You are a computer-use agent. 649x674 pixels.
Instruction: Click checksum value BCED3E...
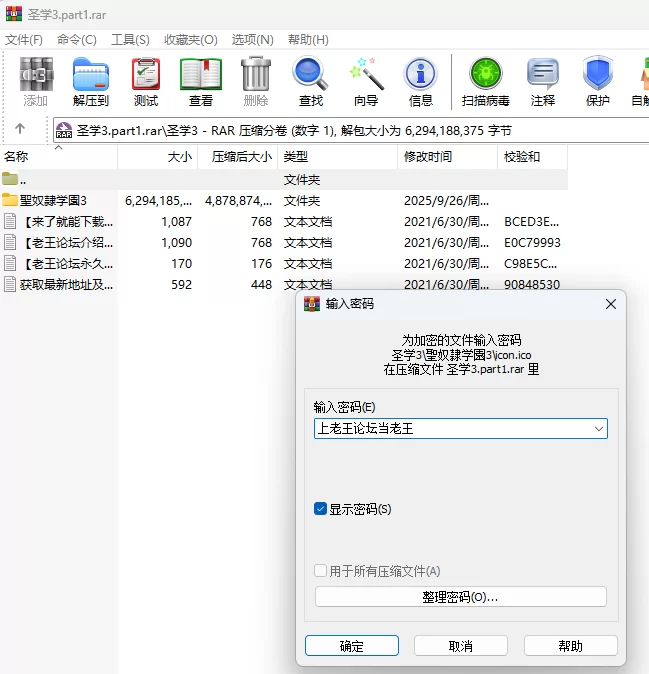[x=532, y=221]
